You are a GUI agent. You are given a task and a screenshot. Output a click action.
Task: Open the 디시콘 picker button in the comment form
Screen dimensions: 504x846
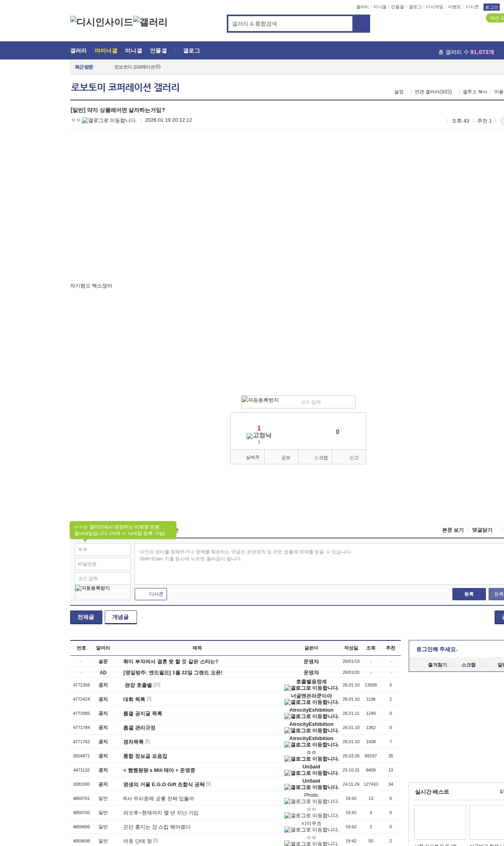coord(151,594)
